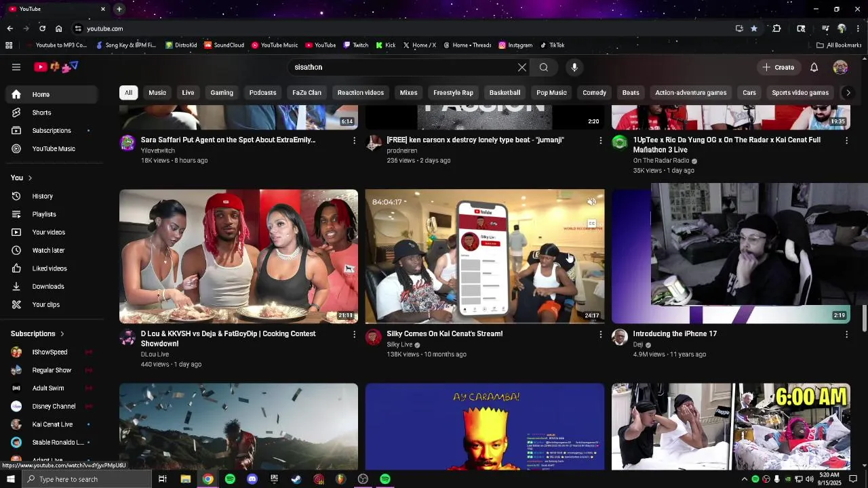Open the account avatar menu

click(x=840, y=67)
